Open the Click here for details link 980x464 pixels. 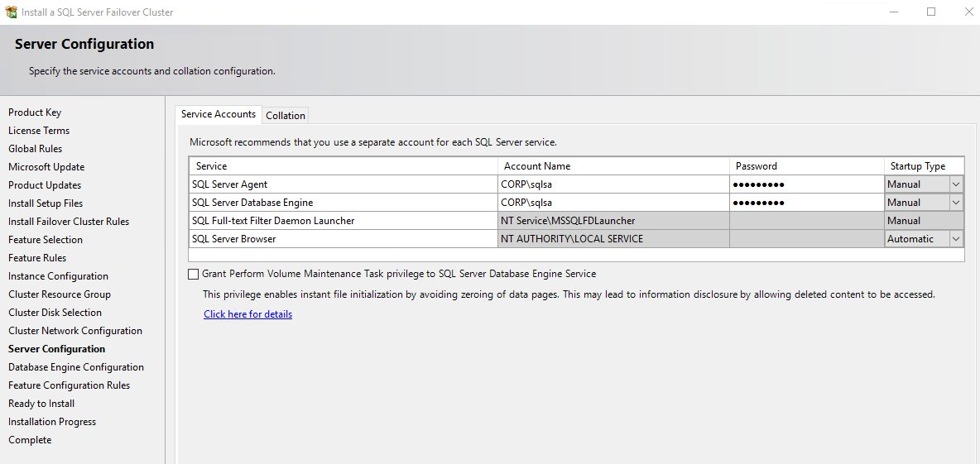247,314
